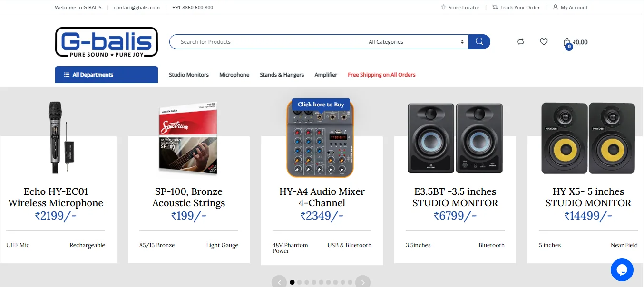Click the My Account user icon
Viewport: 644px width, 287px height.
[x=556, y=7]
